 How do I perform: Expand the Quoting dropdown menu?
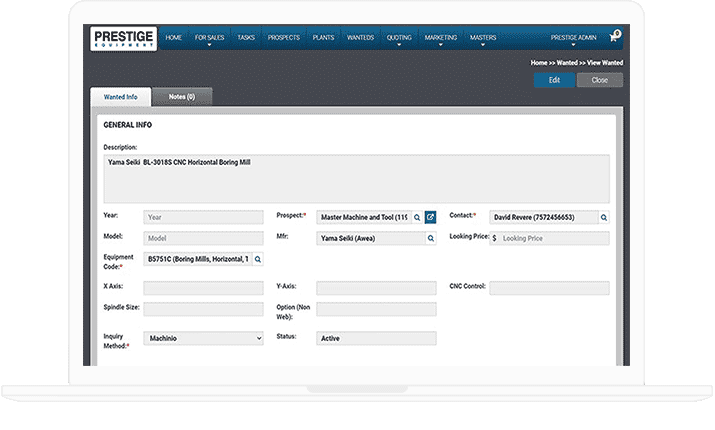398,38
